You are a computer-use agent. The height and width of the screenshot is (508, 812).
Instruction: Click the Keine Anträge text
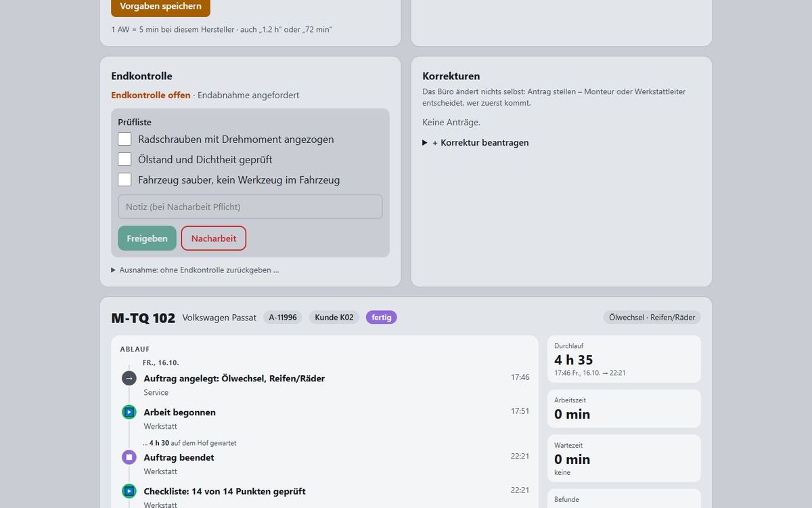451,123
